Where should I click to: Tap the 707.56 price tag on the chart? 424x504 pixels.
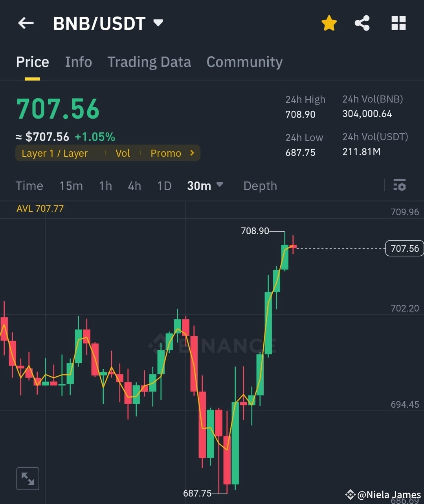point(404,248)
